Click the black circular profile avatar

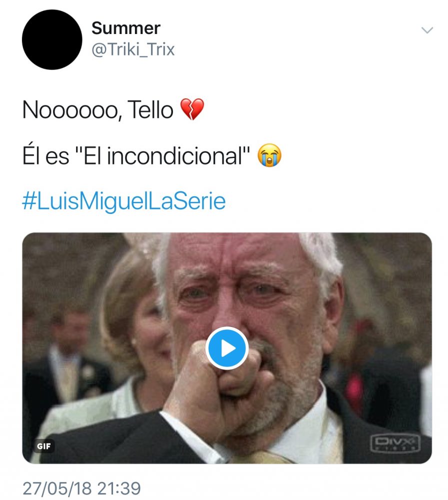(52, 39)
